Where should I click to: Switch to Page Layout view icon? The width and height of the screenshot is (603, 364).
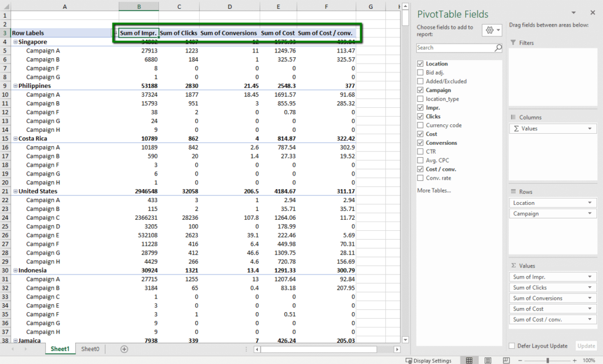pos(488,360)
